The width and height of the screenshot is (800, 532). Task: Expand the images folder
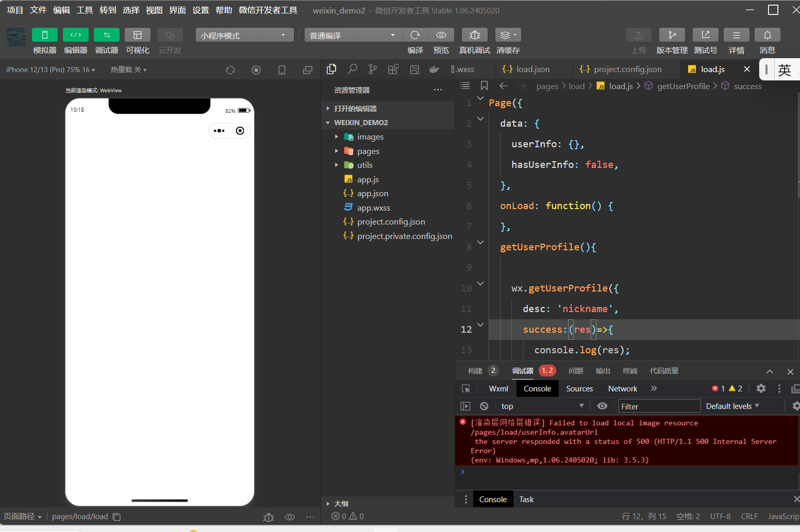(388, 137)
